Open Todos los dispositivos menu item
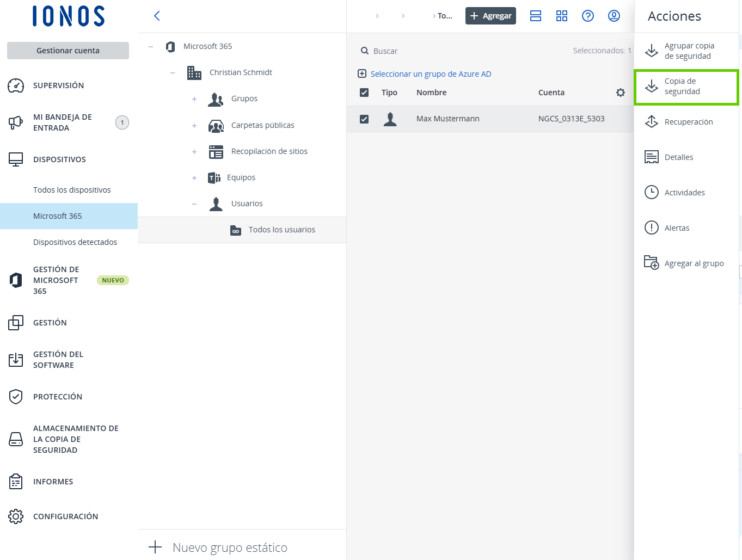 (x=72, y=190)
